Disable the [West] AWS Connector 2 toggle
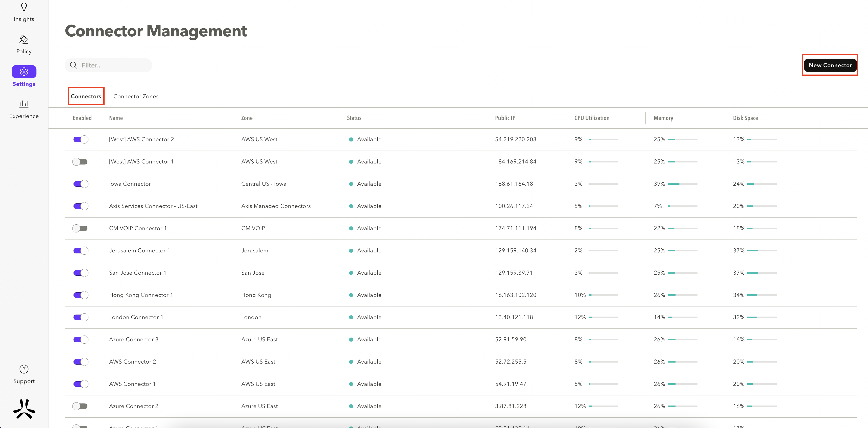 pos(81,139)
